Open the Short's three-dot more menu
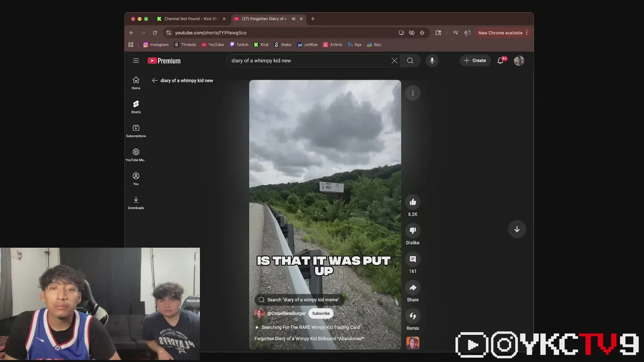 pos(413,93)
